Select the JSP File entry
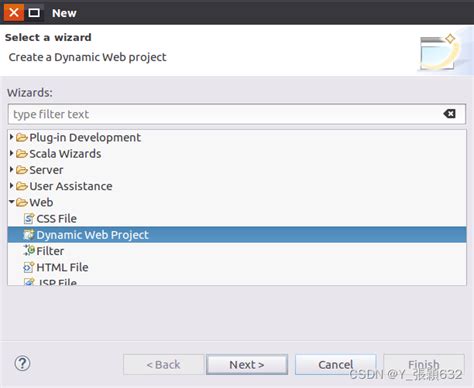Screen dimensions: 474x388 (50, 282)
